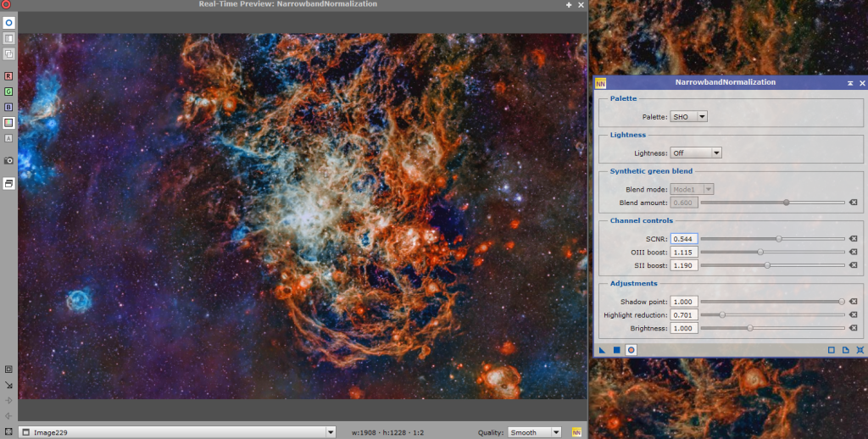Show only the blue channel (B)
Viewport: 868px width, 439px height.
[x=8, y=107]
